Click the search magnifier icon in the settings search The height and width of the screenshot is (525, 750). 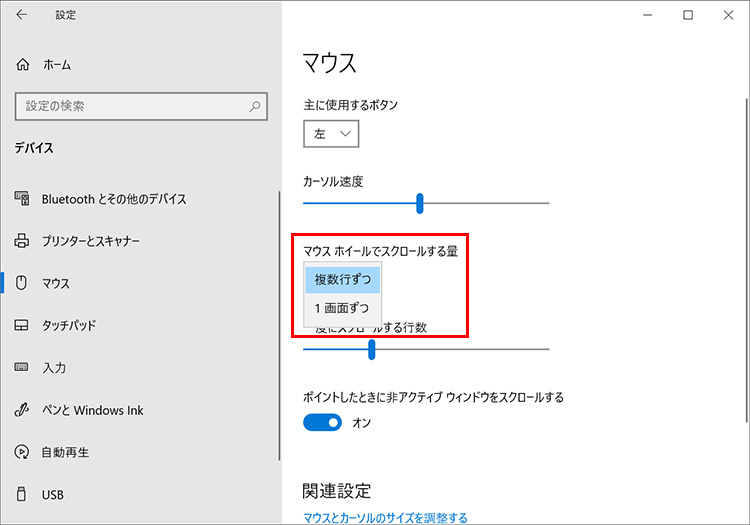(x=255, y=105)
